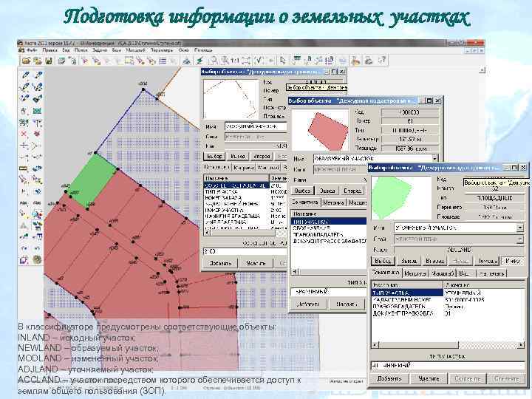Expand the Слой dropdown in УТОЧНЯЕМЫЙ УЧАСТОК dialog
Image resolution: width=532 pixels, height=399 pixels.
coord(519,239)
